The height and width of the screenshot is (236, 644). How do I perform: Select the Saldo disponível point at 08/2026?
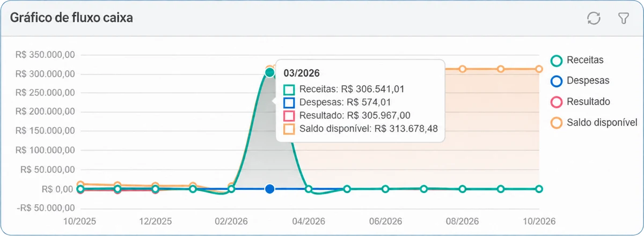coord(462,69)
